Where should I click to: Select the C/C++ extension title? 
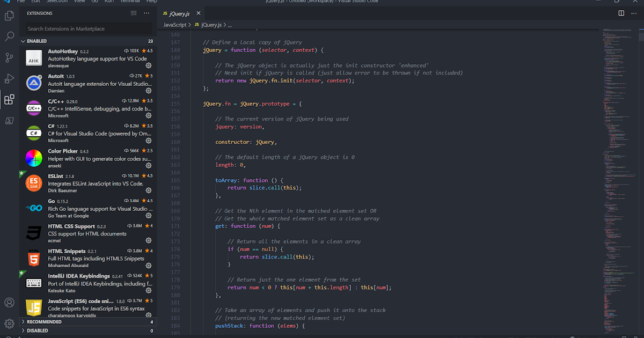click(x=56, y=101)
